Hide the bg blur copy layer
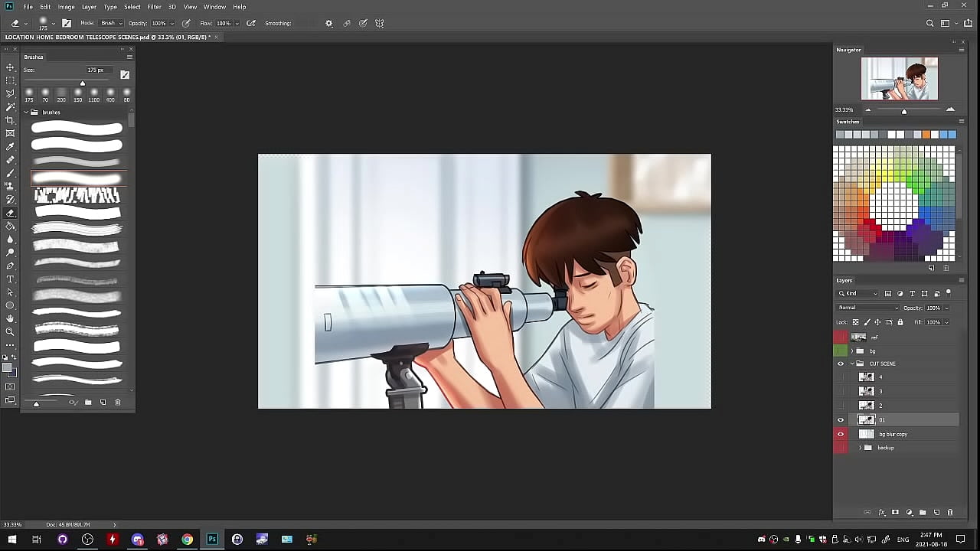The width and height of the screenshot is (980, 551). 841,434
